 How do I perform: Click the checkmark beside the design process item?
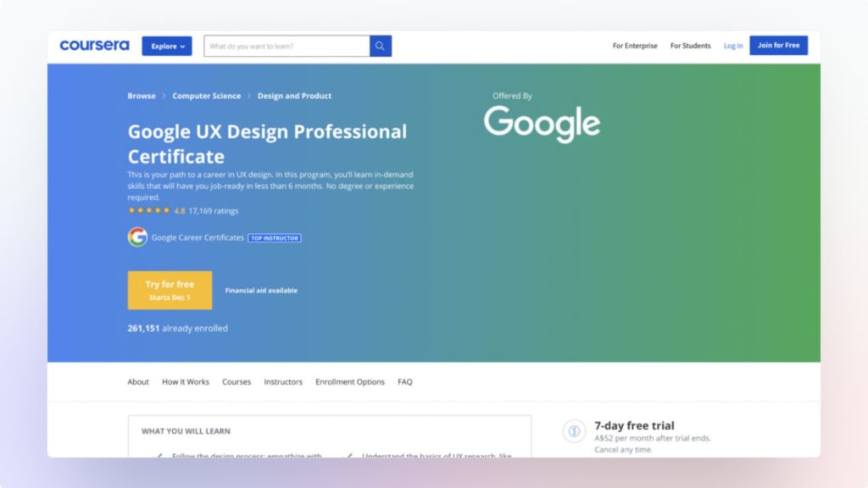[x=161, y=456]
